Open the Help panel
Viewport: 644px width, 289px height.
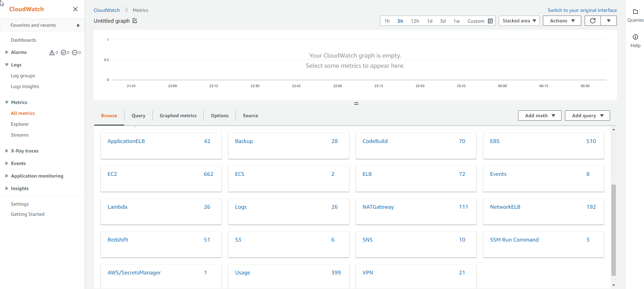635,41
